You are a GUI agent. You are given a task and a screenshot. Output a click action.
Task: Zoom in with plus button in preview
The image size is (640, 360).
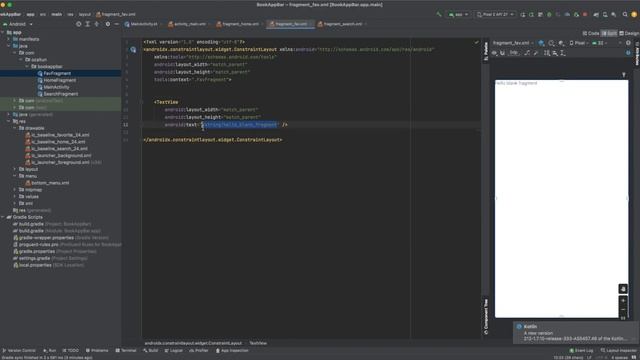coord(623,301)
